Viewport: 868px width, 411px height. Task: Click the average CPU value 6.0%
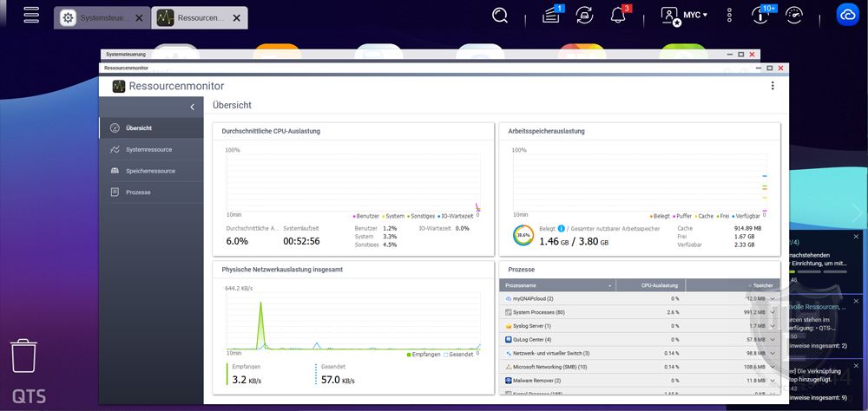(237, 242)
